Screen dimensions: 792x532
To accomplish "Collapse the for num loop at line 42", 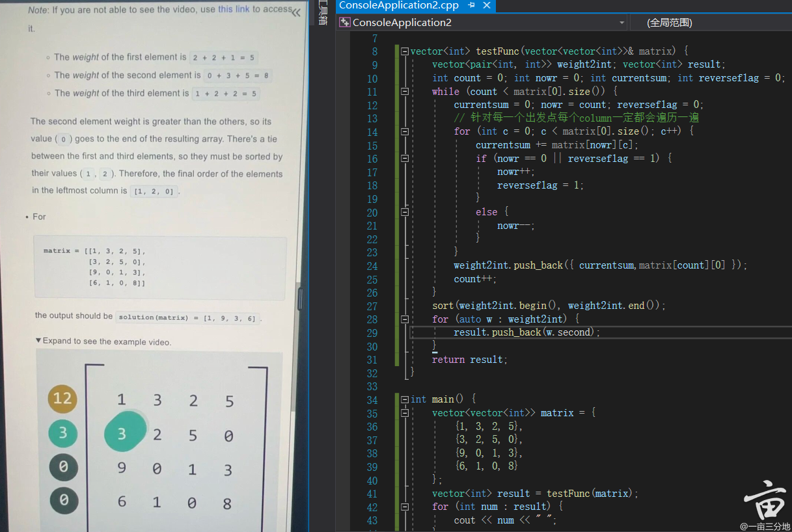I will click(405, 507).
